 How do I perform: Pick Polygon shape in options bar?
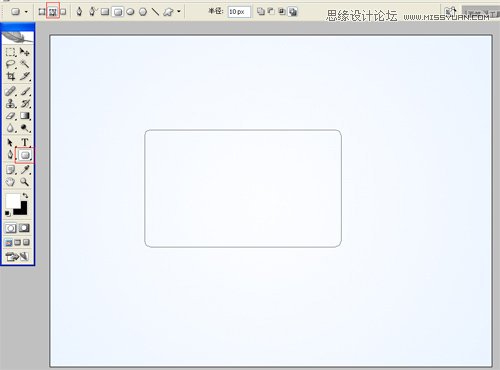point(143,12)
